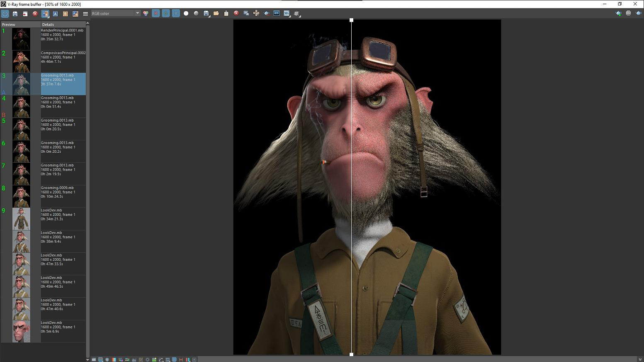
Task: Click thumbnail of LookDev.mb 0h 5m 6.9s
Action: pyautogui.click(x=21, y=331)
